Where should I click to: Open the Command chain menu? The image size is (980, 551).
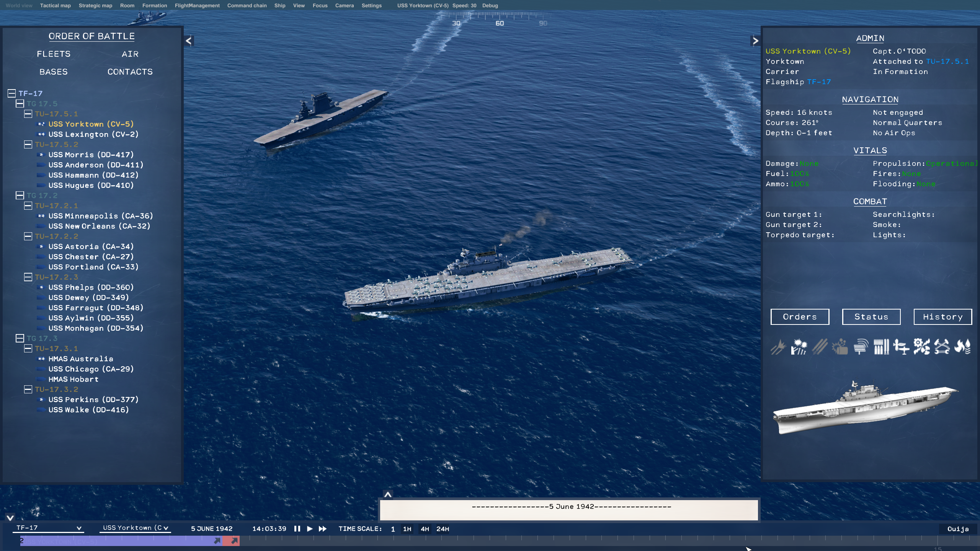click(x=247, y=5)
